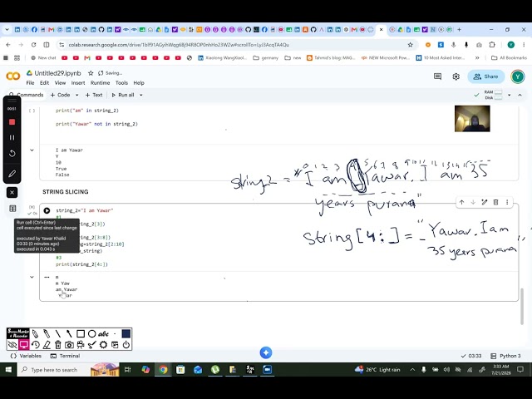Select the pen tool in recorder sidebar

12,174
